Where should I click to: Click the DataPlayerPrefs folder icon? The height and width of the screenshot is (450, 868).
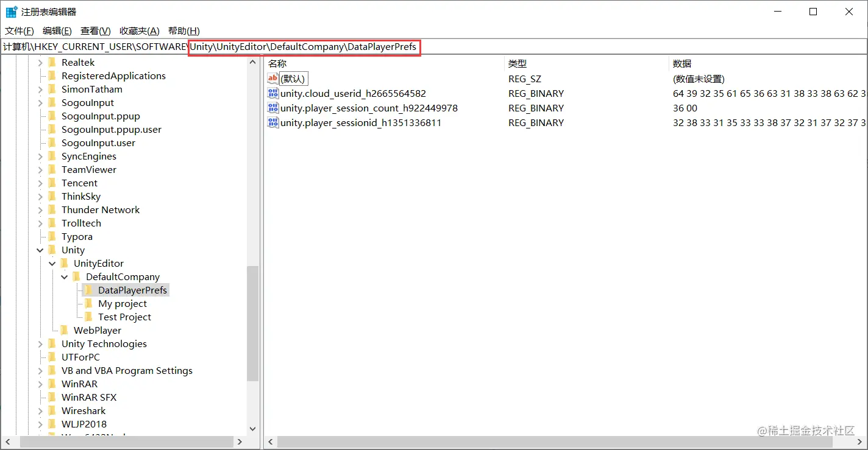point(88,290)
